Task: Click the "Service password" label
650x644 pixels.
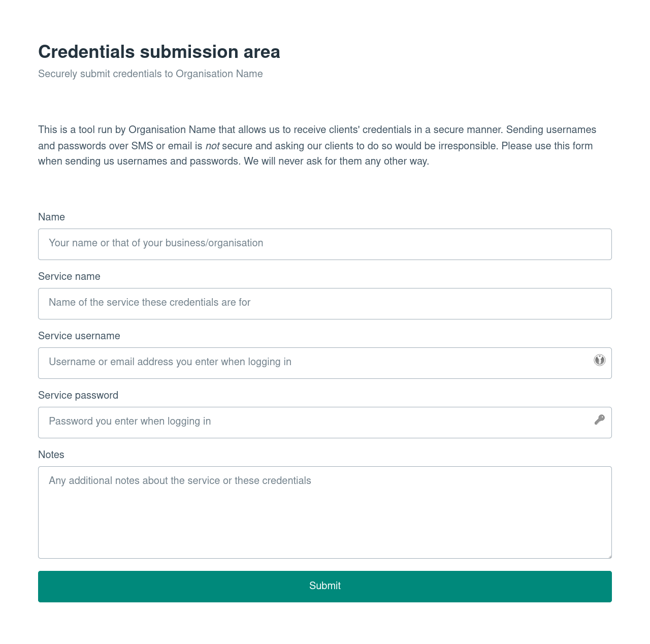Action: point(78,395)
